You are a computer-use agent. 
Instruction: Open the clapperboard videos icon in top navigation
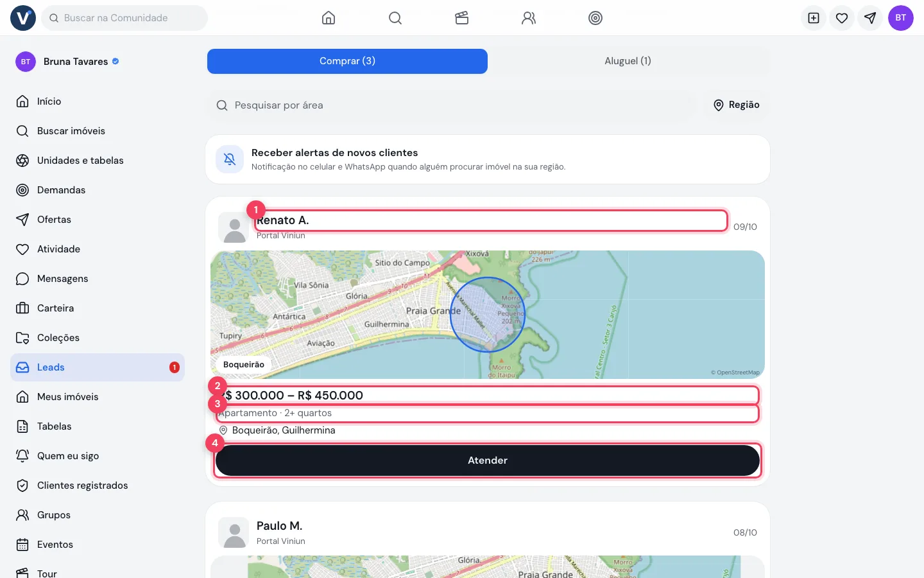coord(462,18)
